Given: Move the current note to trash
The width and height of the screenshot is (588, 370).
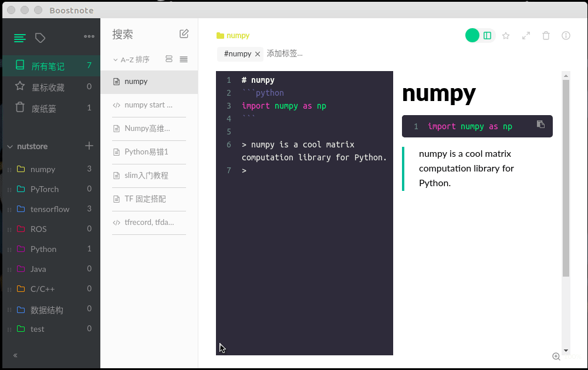Looking at the screenshot, I should tap(546, 36).
